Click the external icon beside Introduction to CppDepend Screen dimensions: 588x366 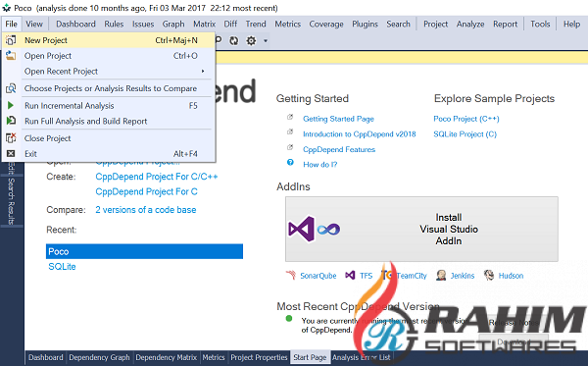point(290,131)
